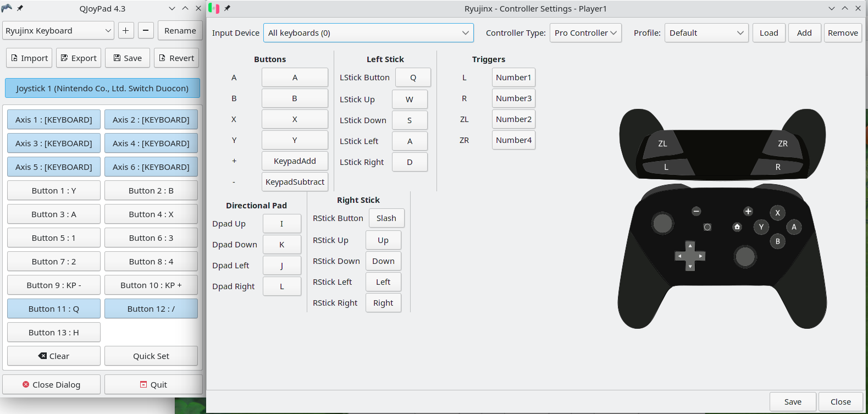
Task: Click the D-pad on the controller image
Action: coord(690,256)
